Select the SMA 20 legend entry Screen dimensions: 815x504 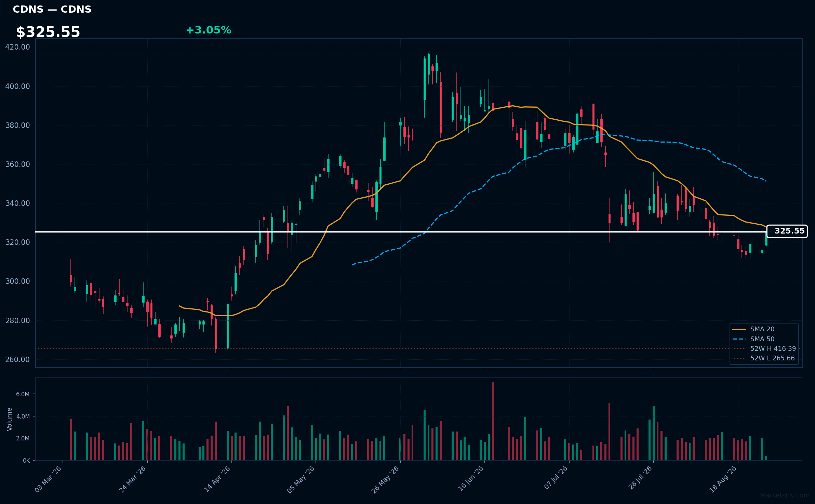753,329
